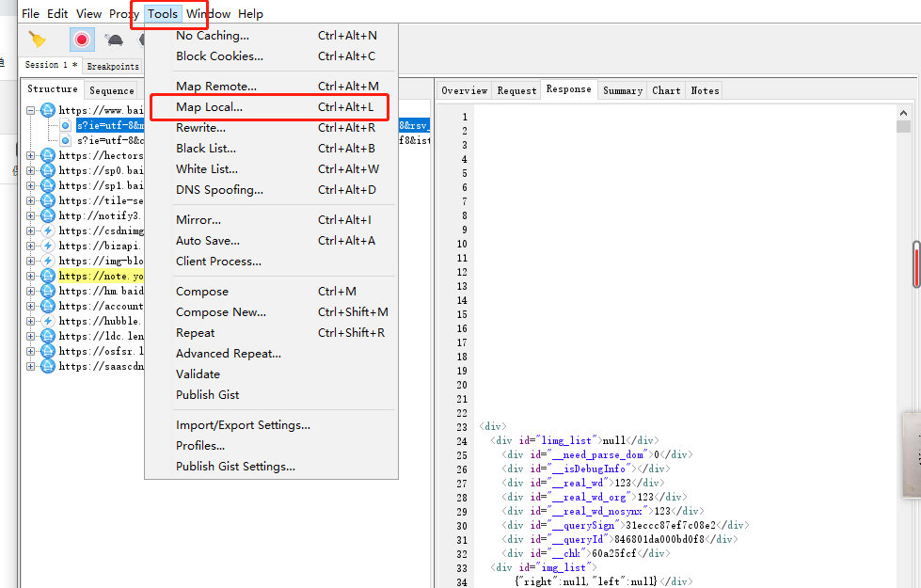This screenshot has width=921, height=588.
Task: Choose Client Process... menu entry
Action: pos(271,262)
